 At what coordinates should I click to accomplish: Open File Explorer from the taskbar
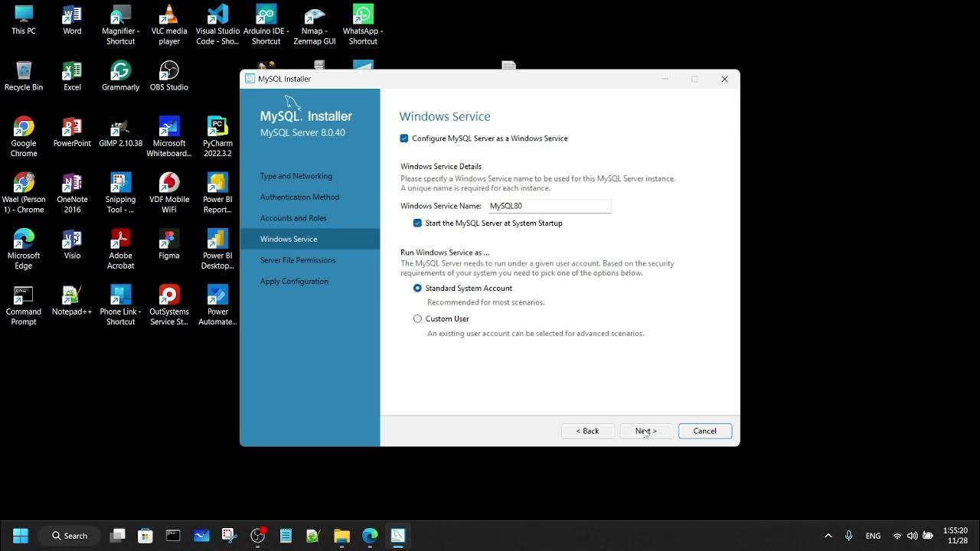coord(341,536)
